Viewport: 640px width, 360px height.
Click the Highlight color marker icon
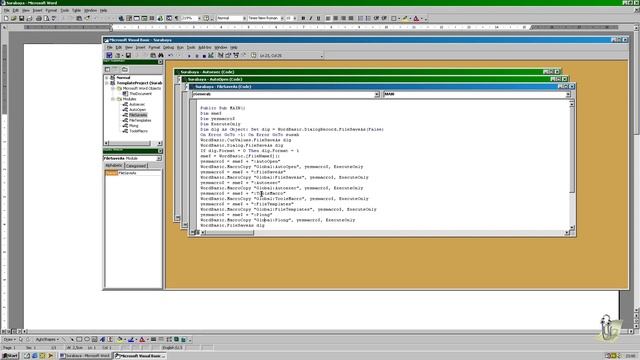404,18
